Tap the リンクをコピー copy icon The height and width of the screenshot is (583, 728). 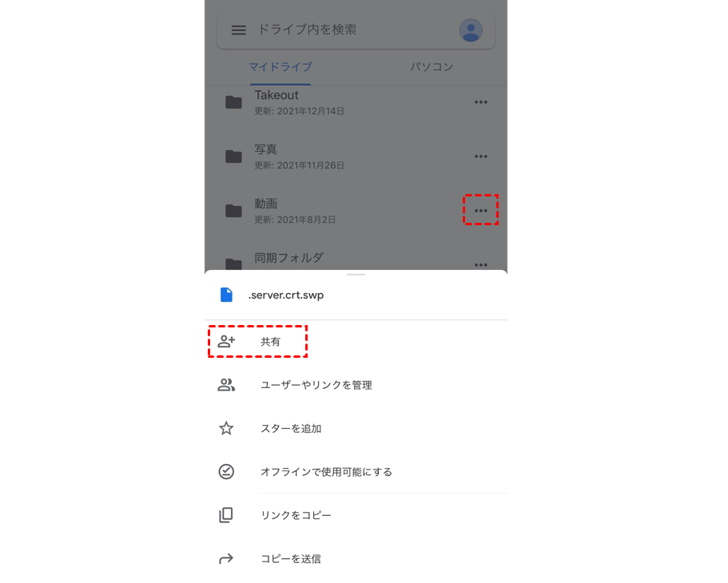point(226,515)
